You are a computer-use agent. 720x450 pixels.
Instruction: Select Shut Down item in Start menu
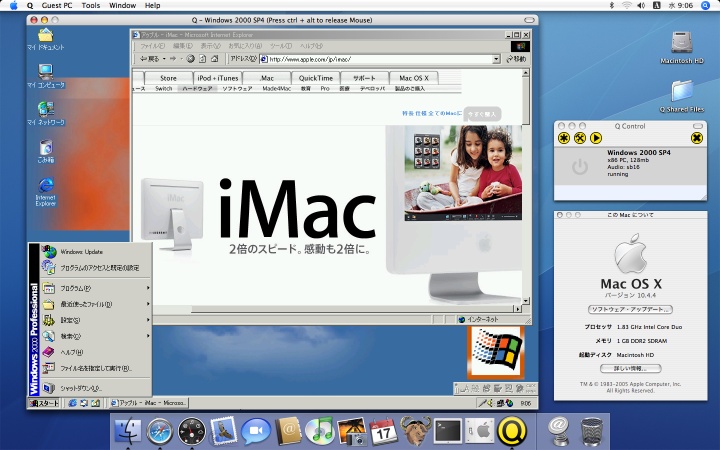click(x=96, y=388)
